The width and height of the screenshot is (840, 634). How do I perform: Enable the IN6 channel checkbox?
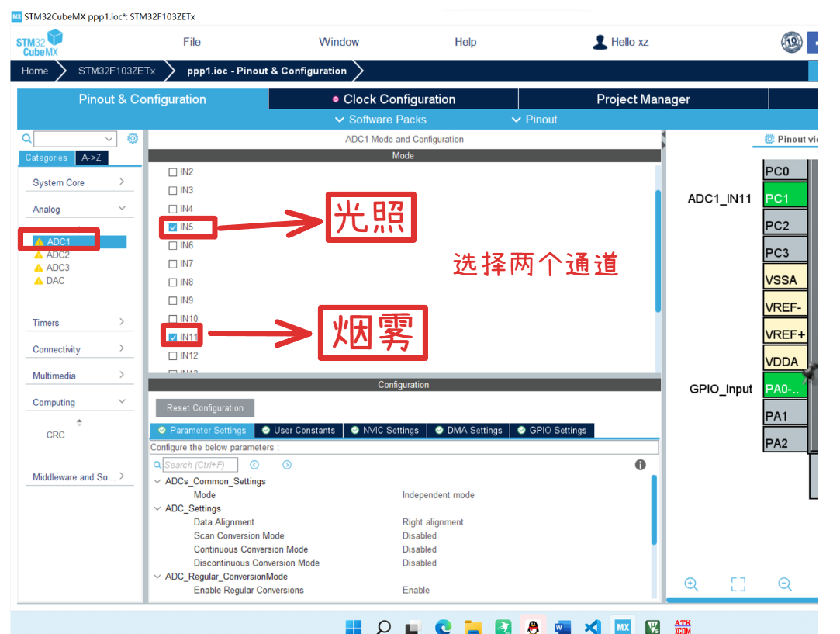click(172, 245)
